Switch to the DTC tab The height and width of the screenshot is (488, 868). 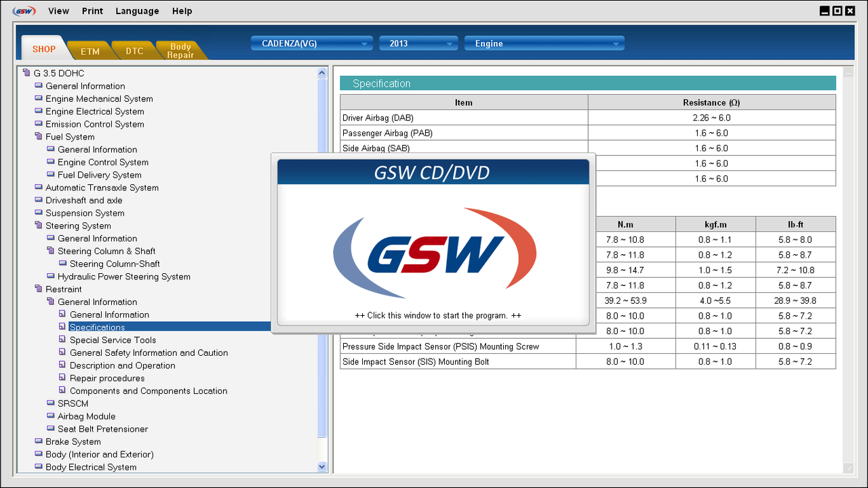[x=135, y=51]
